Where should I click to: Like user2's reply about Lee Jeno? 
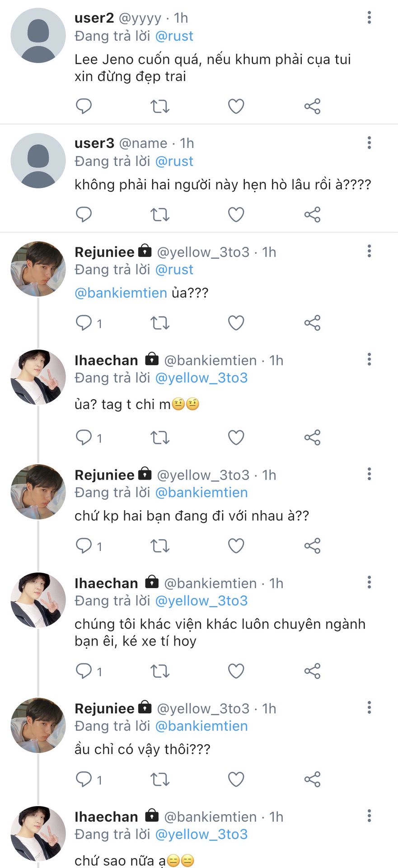pyautogui.click(x=236, y=106)
